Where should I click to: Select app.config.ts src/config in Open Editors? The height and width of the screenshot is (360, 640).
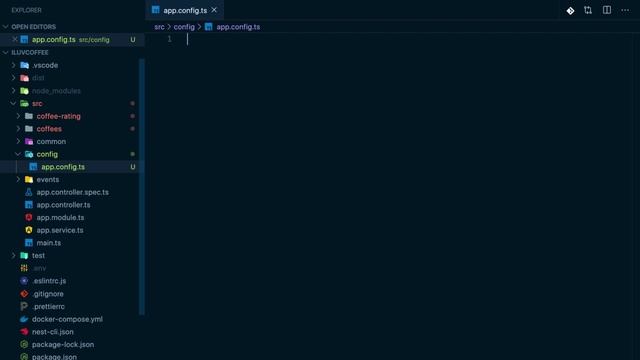[x=71, y=40]
